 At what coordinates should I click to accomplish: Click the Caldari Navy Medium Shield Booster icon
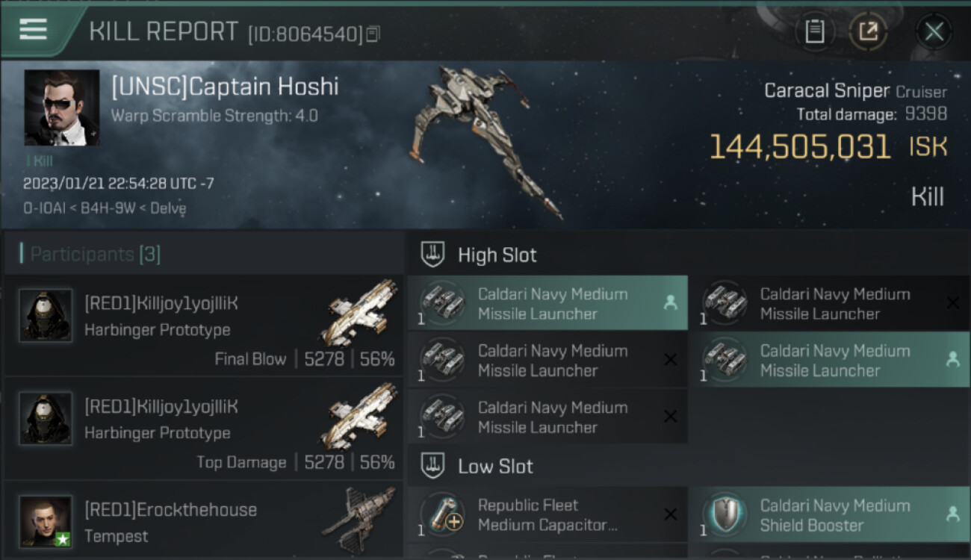pos(725,515)
